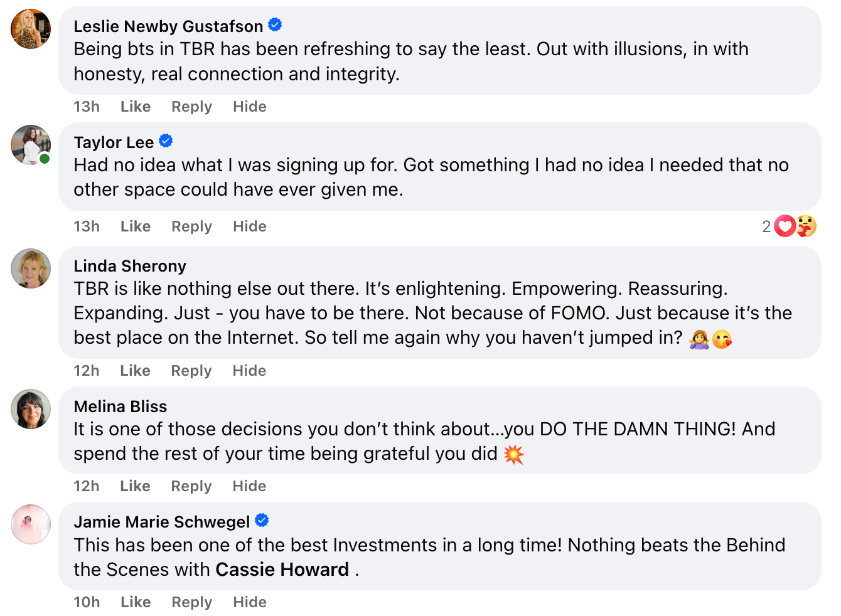The width and height of the screenshot is (841, 616).
Task: Click Taylor Lee's profile avatar
Action: (x=31, y=145)
